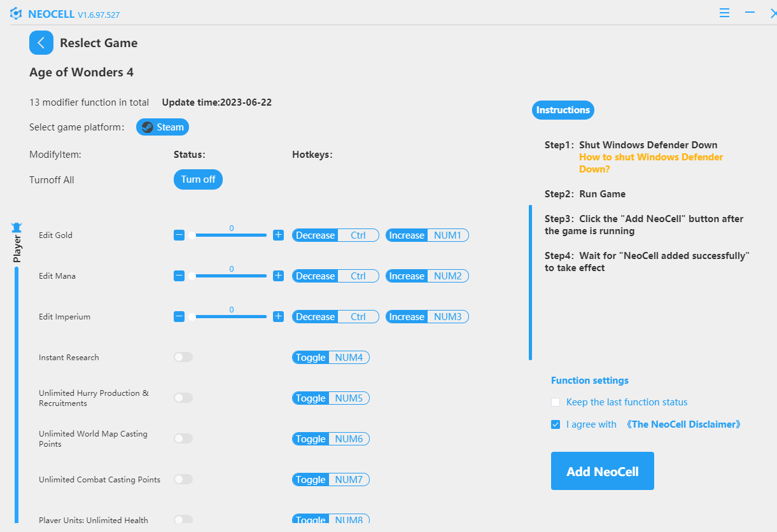Adjust the Edit Gold slider
Image resolution: width=777 pixels, height=532 pixels.
pos(229,235)
